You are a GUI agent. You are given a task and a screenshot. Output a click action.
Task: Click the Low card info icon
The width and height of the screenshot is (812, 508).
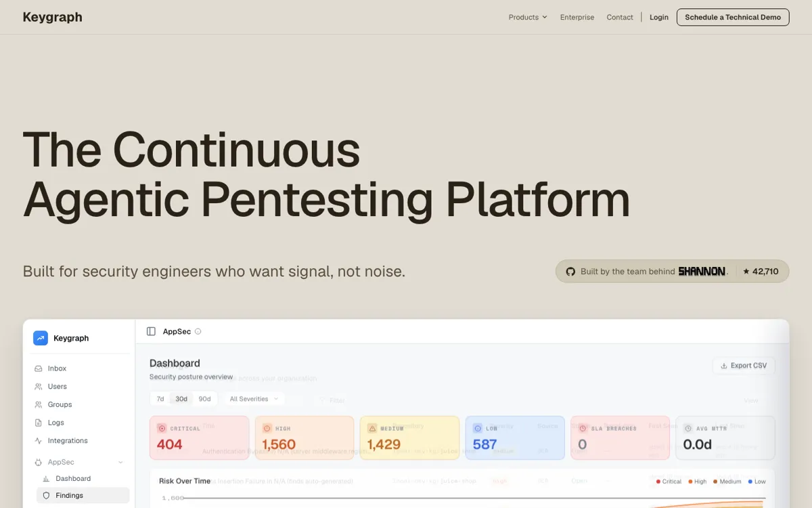tap(478, 428)
